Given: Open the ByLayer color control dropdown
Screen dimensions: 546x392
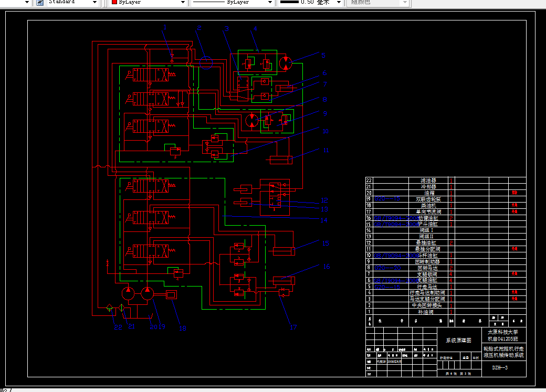Looking at the screenshot, I should click(x=183, y=3).
